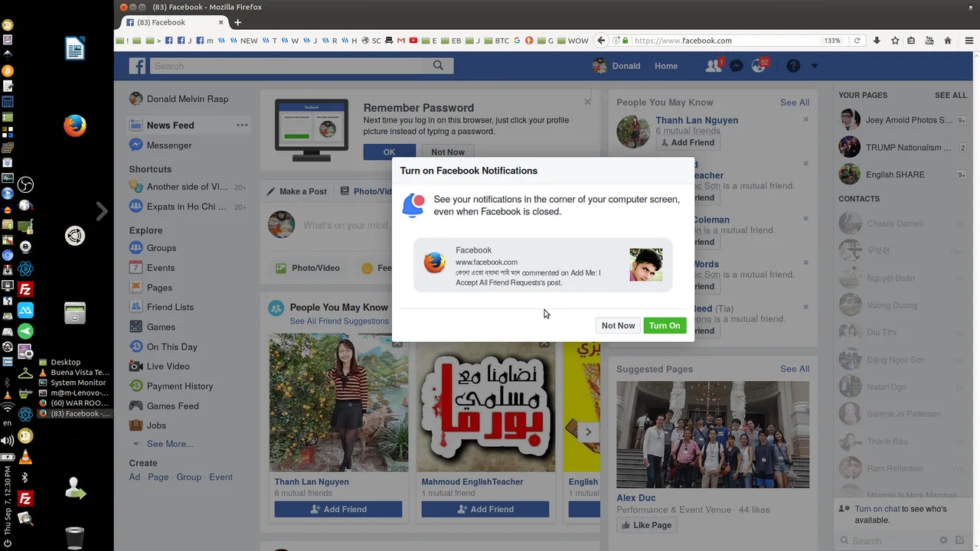Viewport: 980px width, 551px height.
Task: Click Like Page for Alex Duc
Action: (647, 525)
